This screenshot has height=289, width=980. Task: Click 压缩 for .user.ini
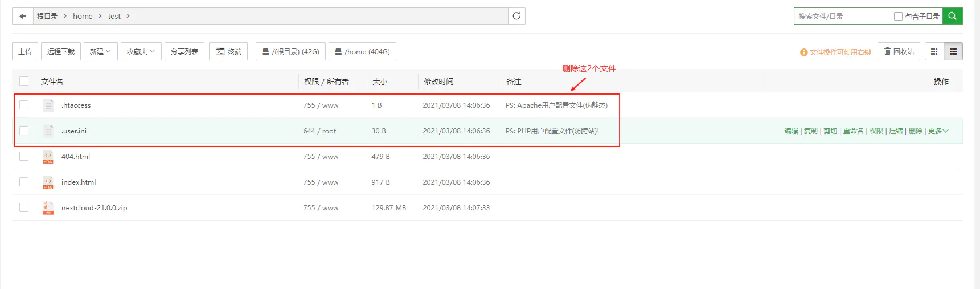pos(896,131)
